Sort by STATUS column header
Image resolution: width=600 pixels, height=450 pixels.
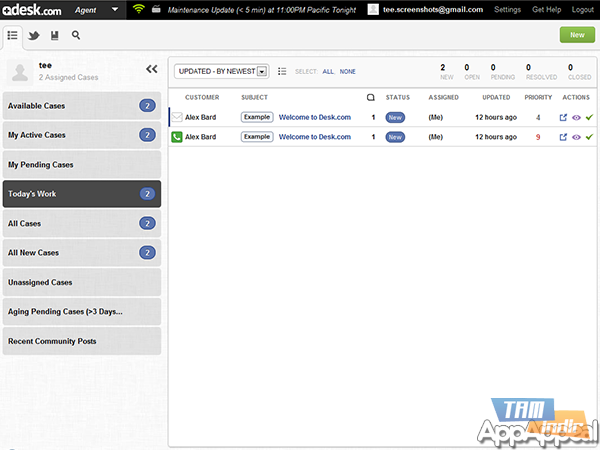[x=398, y=98]
